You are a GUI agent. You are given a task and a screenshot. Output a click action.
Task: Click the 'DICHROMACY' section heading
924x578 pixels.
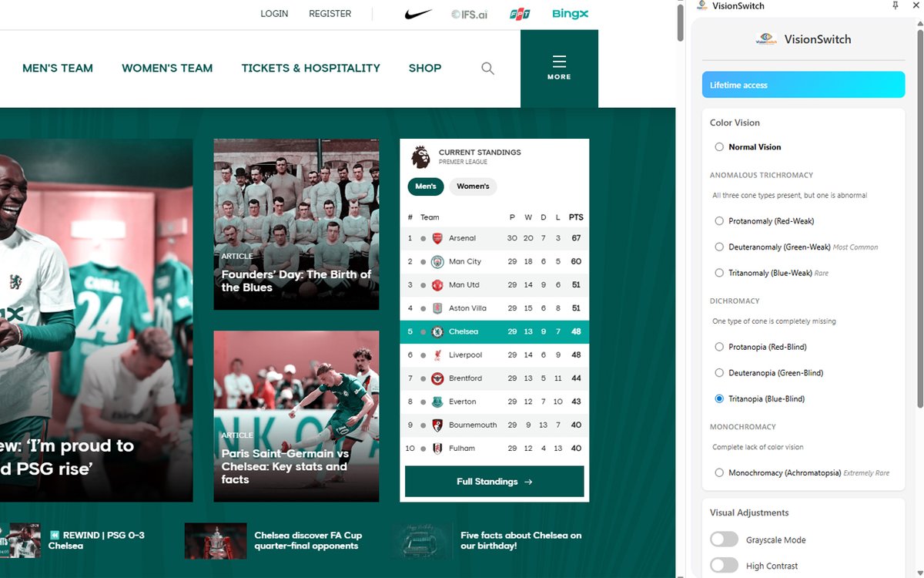(735, 301)
